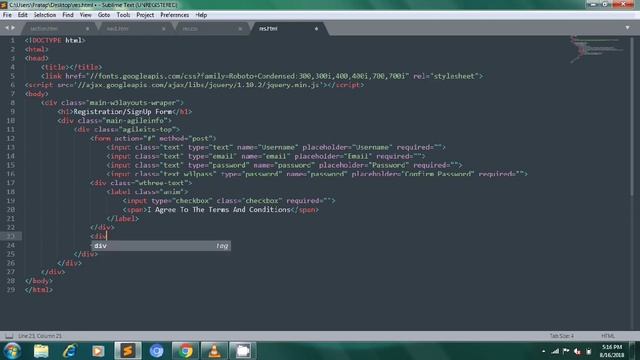
Task: Click the placeholder="Email" input line
Action: [266, 156]
